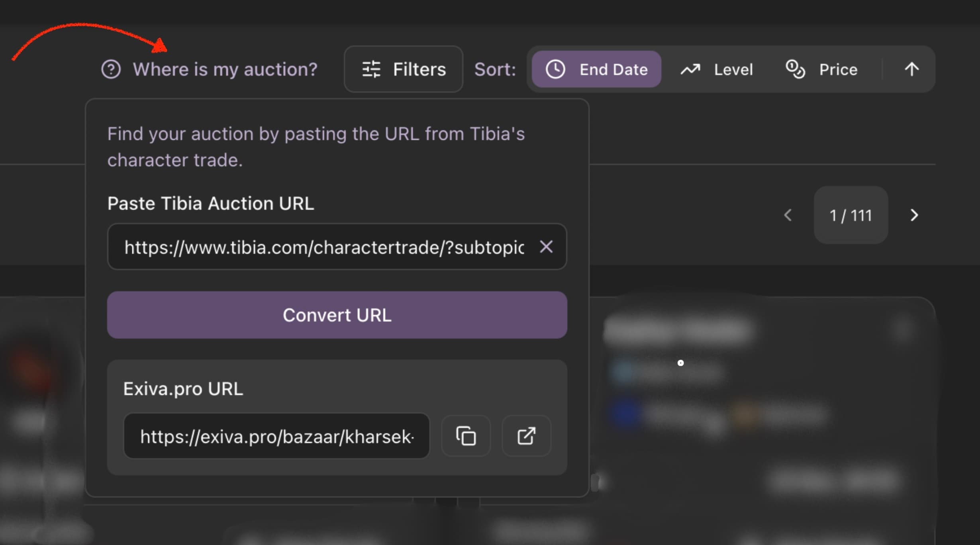Open the Exiva.pro URL in new tab
Screen dimensions: 980x545
pos(526,436)
